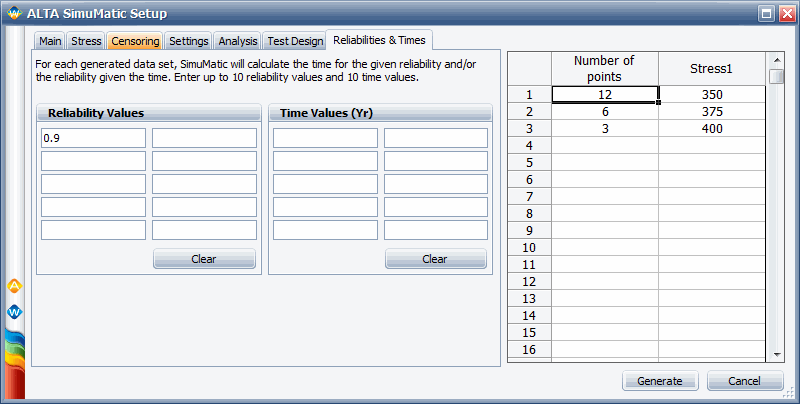Select the Stress1 cell with 400
Screen dimensions: 800x404
(x=712, y=129)
